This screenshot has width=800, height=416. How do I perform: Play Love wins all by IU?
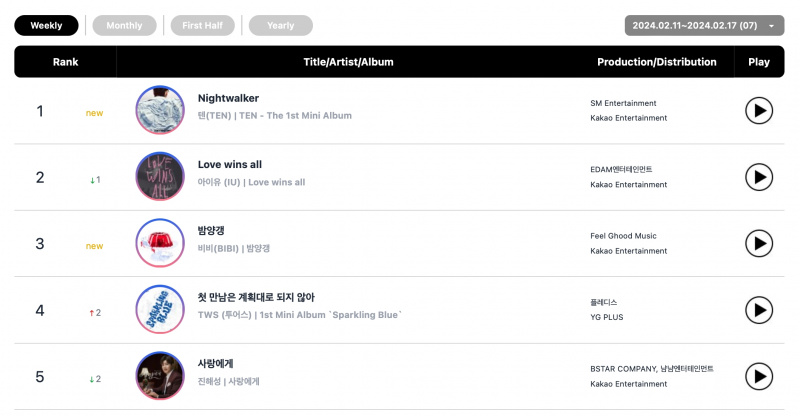[759, 177]
